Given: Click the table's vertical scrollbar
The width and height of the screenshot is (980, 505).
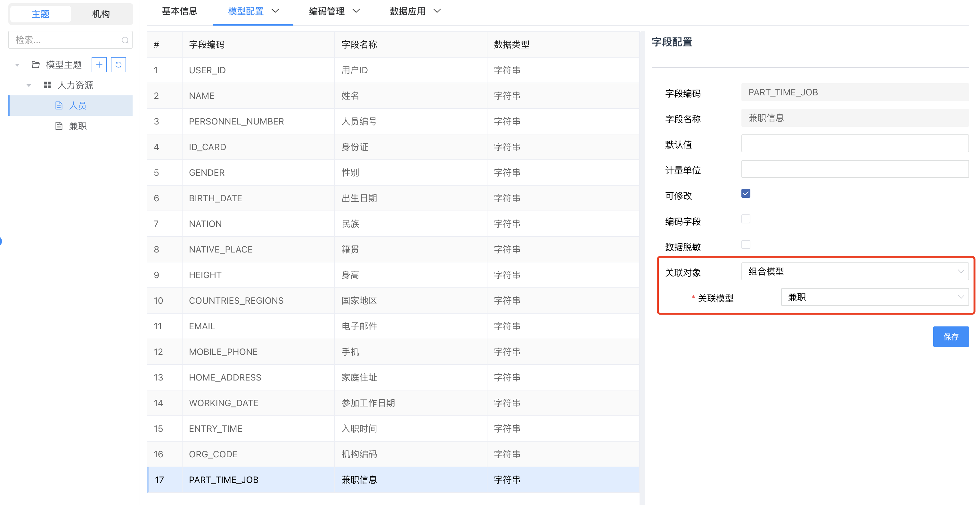Looking at the screenshot, I should [x=642, y=268].
